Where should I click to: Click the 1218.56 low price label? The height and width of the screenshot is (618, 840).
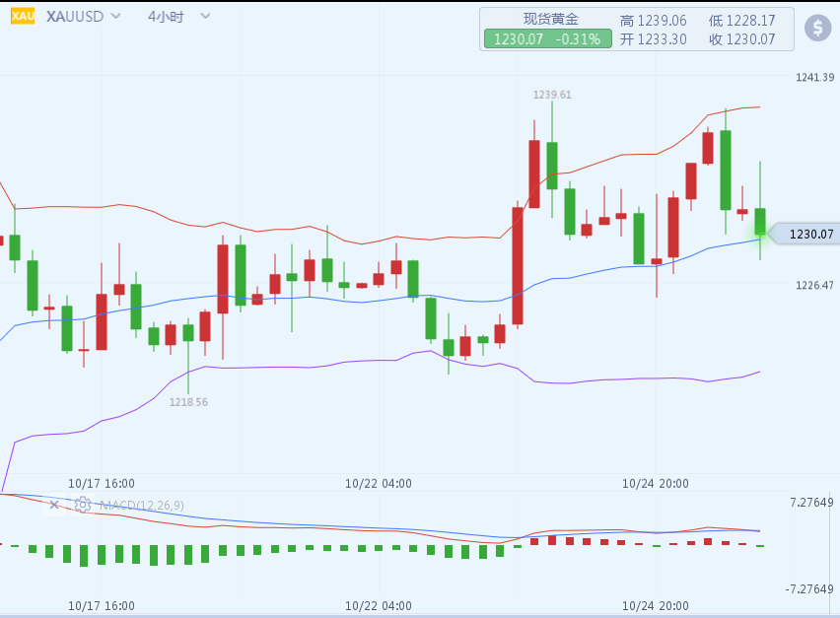pos(188,402)
